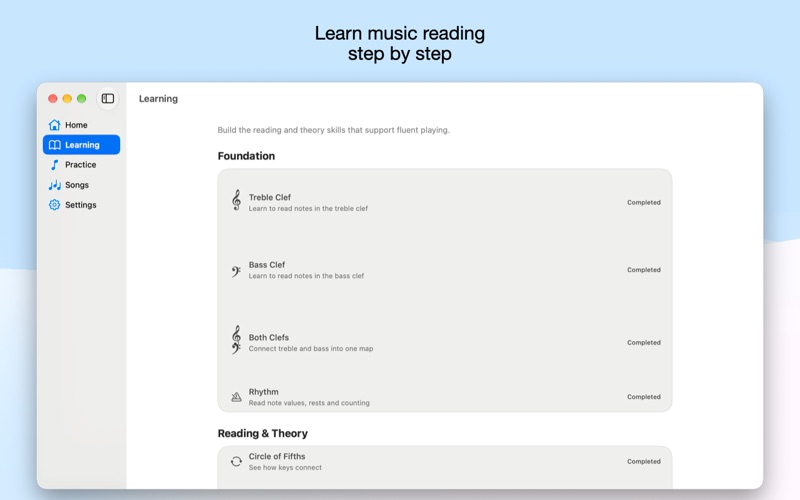
Task: Open the Settings label in sidebar
Action: [x=81, y=205]
